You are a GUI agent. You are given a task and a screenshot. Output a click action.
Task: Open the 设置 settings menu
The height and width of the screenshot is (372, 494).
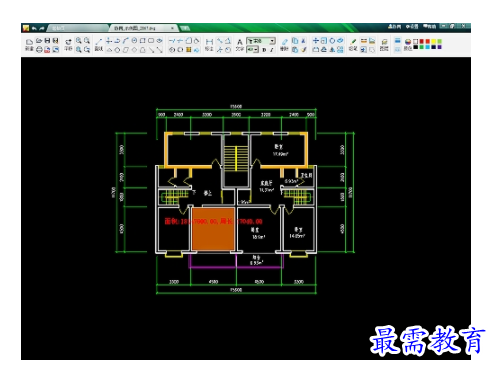[412, 26]
